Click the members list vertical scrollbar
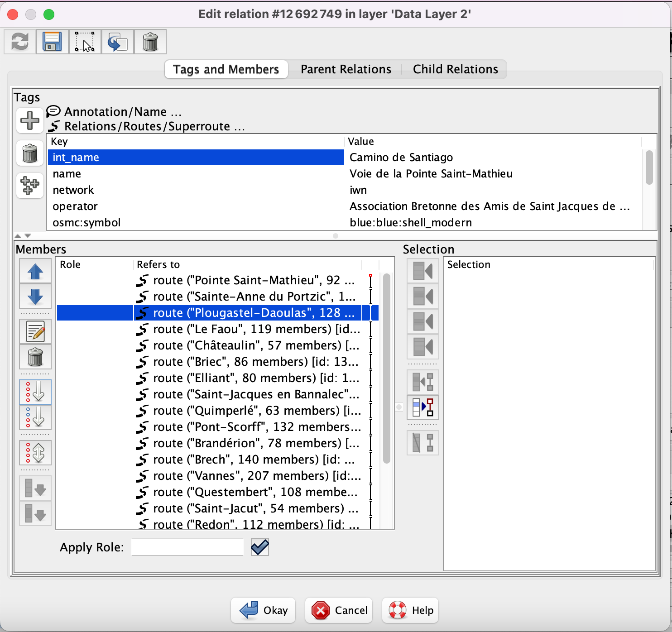 [x=387, y=369]
